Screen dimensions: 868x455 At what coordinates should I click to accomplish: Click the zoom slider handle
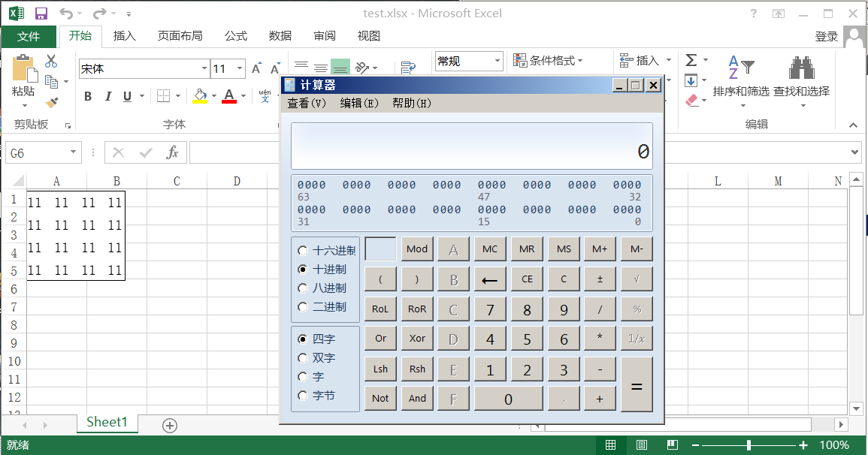click(x=749, y=445)
